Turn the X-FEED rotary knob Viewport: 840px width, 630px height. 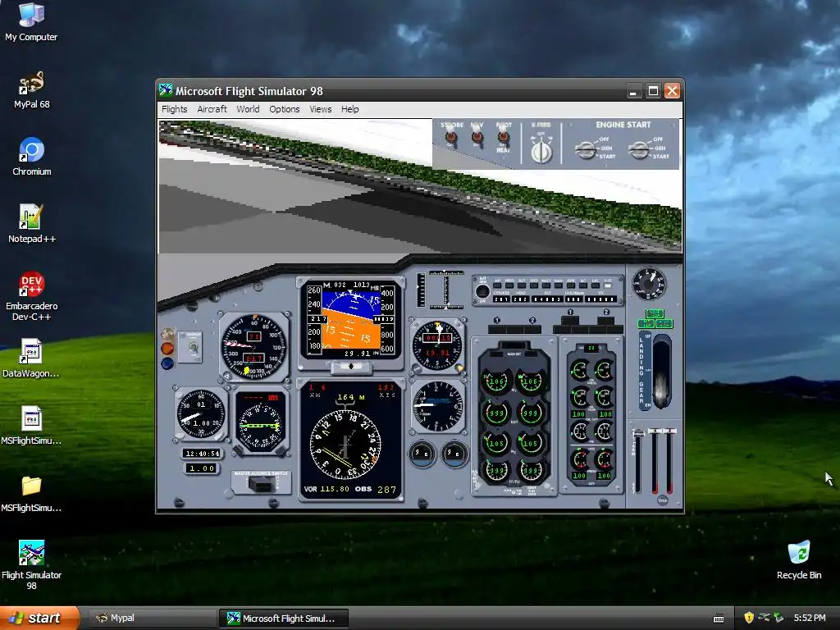(541, 151)
